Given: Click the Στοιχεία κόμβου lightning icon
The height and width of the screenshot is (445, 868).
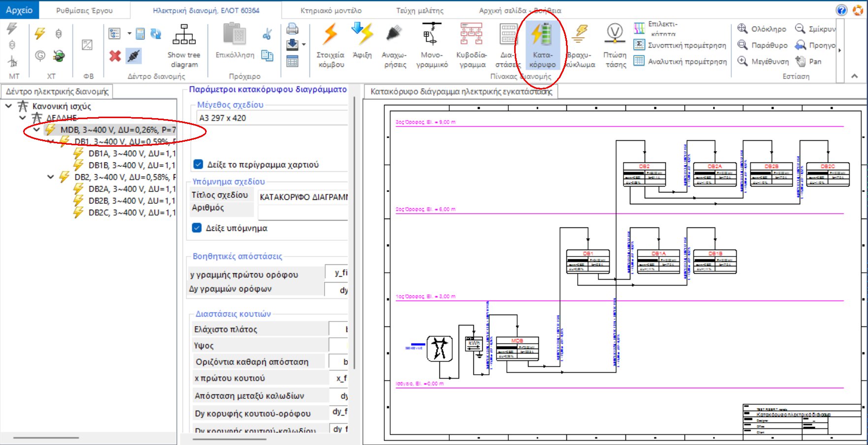Looking at the screenshot, I should (x=330, y=34).
